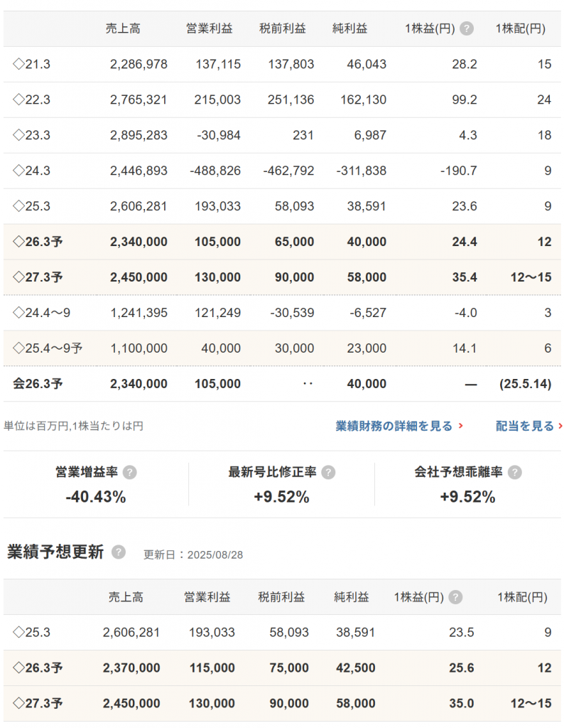Image resolution: width=564 pixels, height=728 pixels.
Task: Click dividend value 24 in 22.3 row
Action: (544, 100)
